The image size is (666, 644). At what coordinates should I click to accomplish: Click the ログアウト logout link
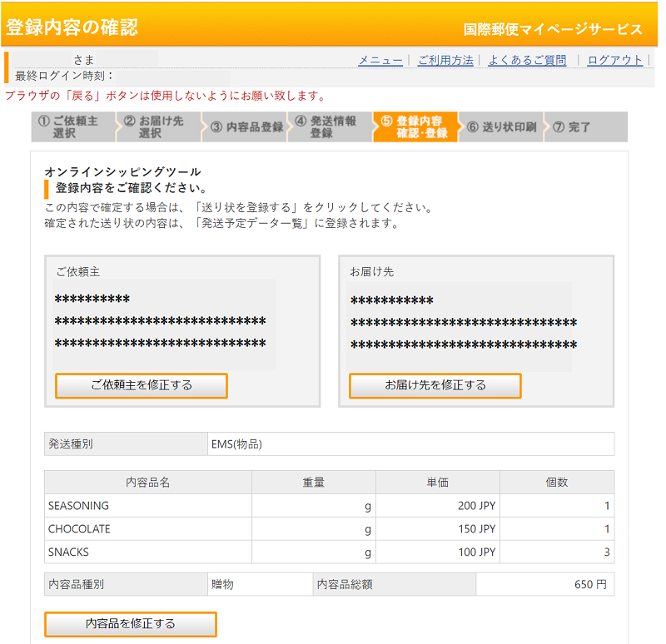coord(614,60)
